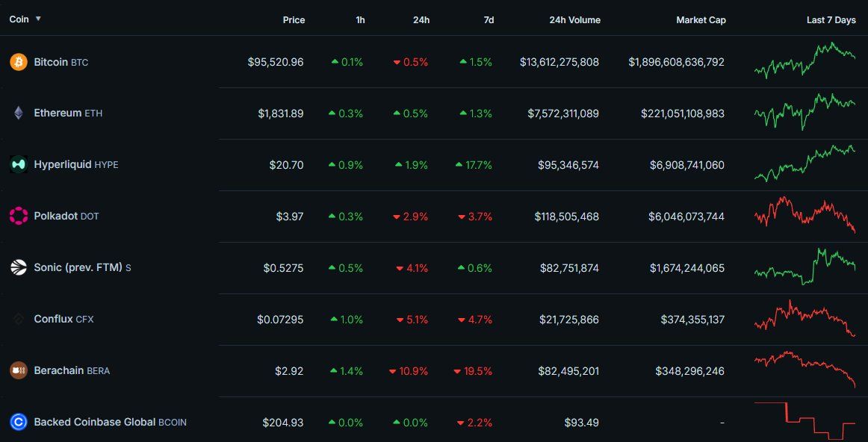Click Bitcoin 24h volume $13,612,275,808

click(x=559, y=62)
